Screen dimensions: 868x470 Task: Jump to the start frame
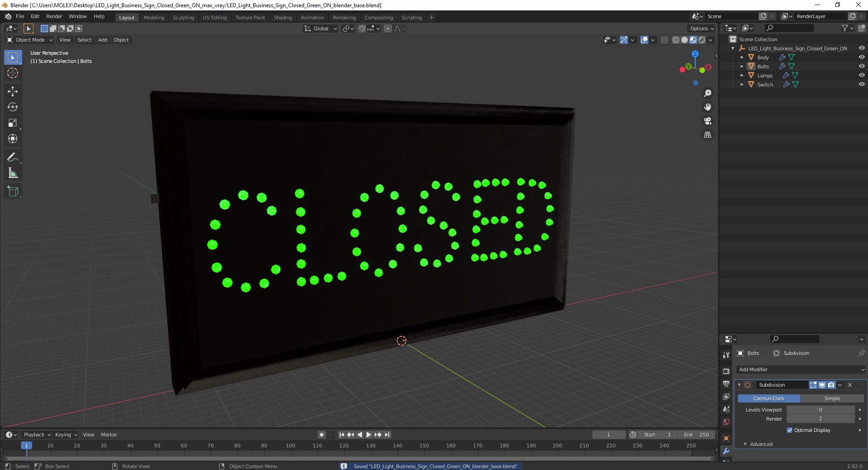[x=342, y=435]
